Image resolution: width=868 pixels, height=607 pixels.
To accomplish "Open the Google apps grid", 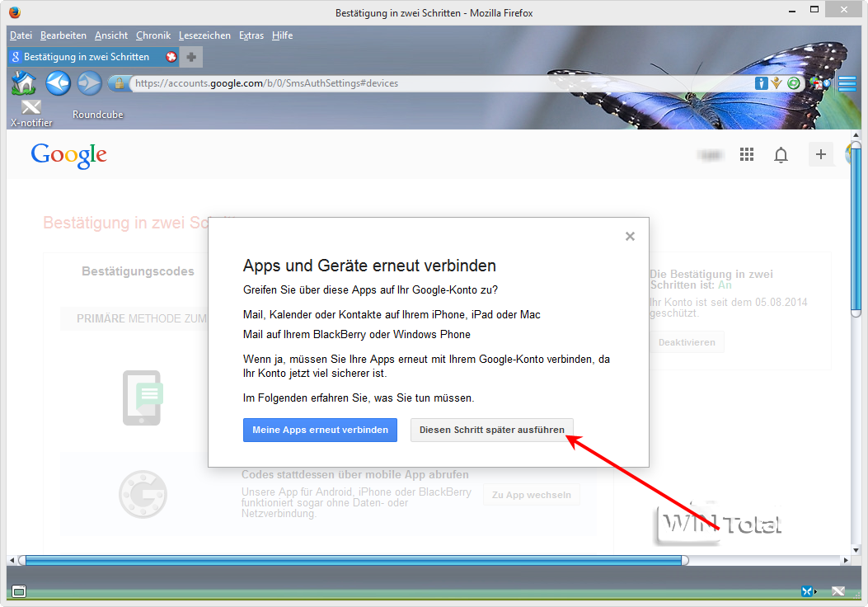I will 747,154.
